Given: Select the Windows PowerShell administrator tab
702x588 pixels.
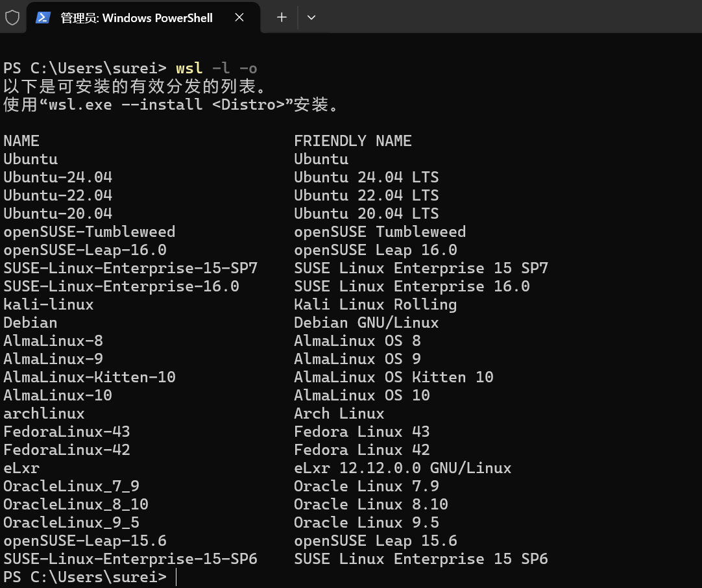Looking at the screenshot, I should point(143,18).
